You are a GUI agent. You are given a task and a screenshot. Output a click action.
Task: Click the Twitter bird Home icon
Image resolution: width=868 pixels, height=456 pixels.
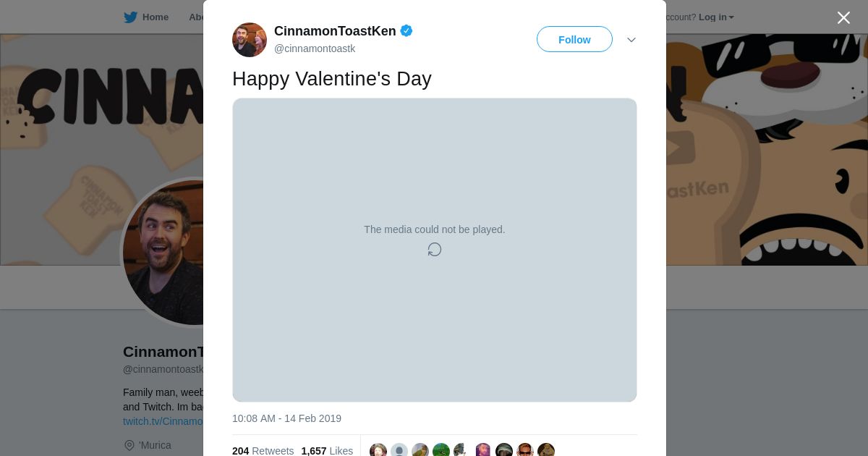point(130,17)
